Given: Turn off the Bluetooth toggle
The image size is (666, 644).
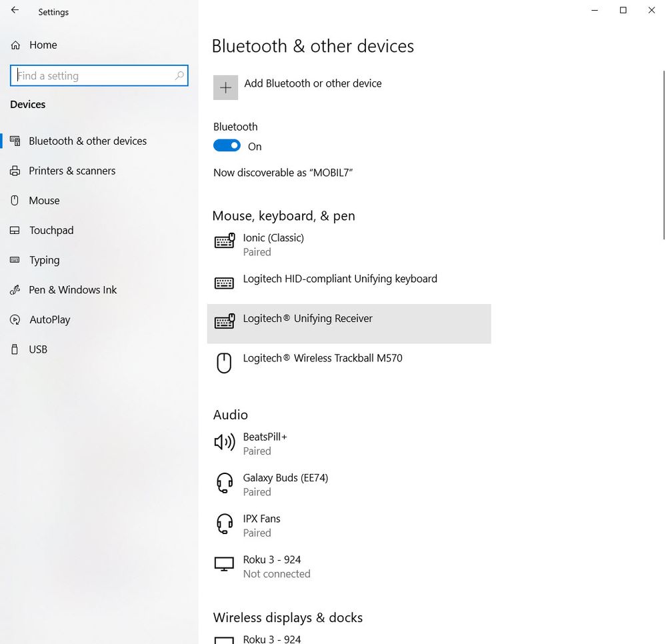Looking at the screenshot, I should [x=227, y=146].
